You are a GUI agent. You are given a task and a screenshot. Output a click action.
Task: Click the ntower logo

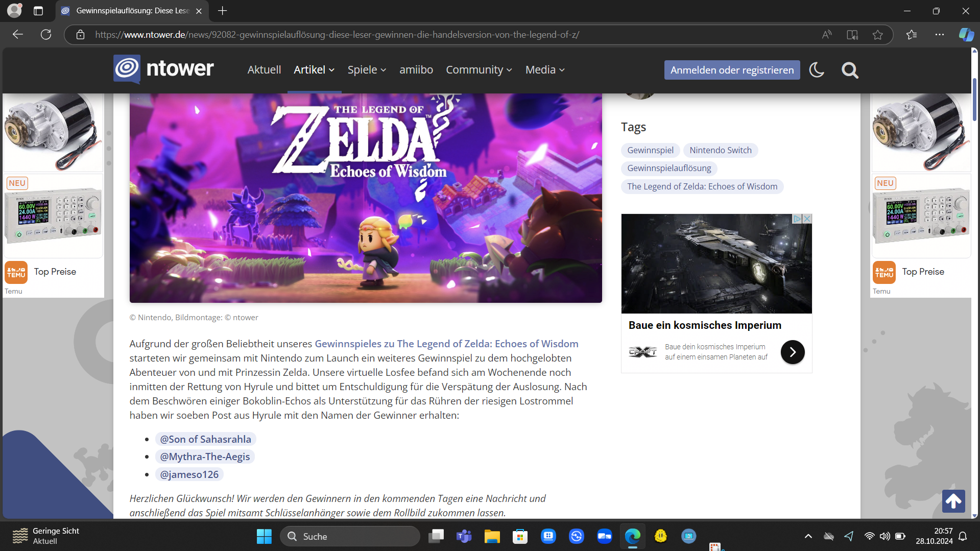[x=164, y=69]
